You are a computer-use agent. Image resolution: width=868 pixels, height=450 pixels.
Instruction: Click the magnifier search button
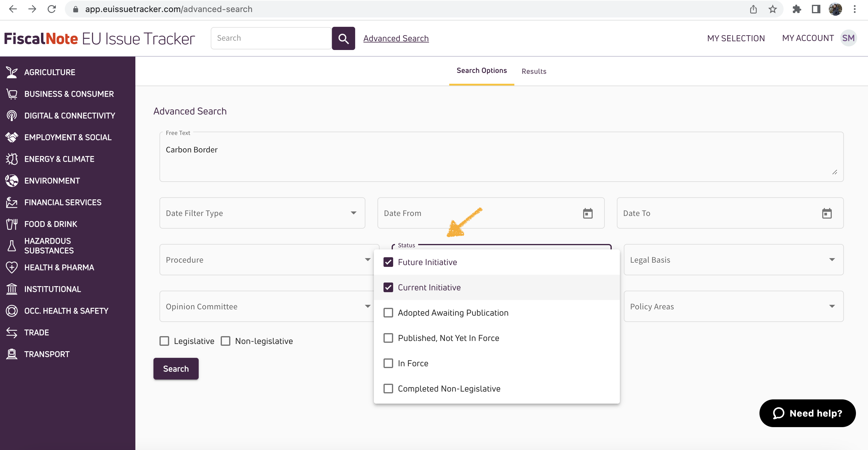click(x=343, y=38)
